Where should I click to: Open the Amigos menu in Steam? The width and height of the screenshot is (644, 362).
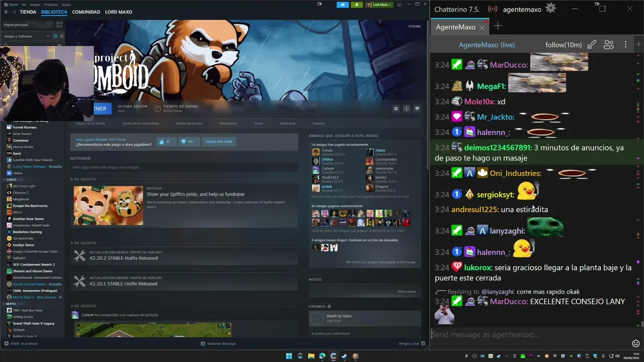[35, 5]
